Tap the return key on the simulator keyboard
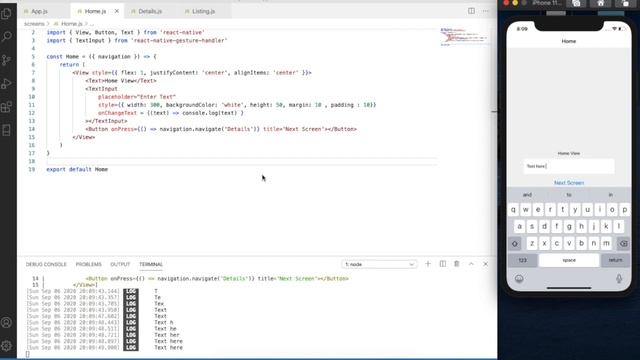The width and height of the screenshot is (640, 360). click(616, 260)
